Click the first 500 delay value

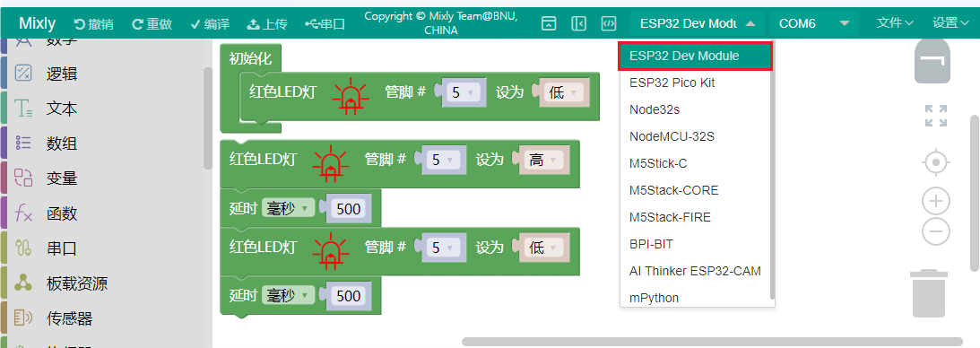click(x=349, y=209)
